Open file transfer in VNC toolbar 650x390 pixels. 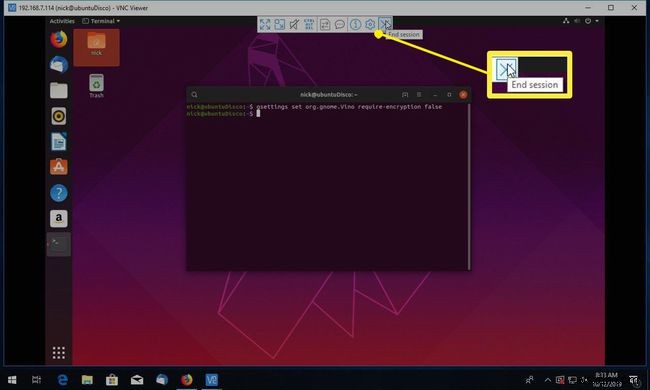pyautogui.click(x=325, y=24)
